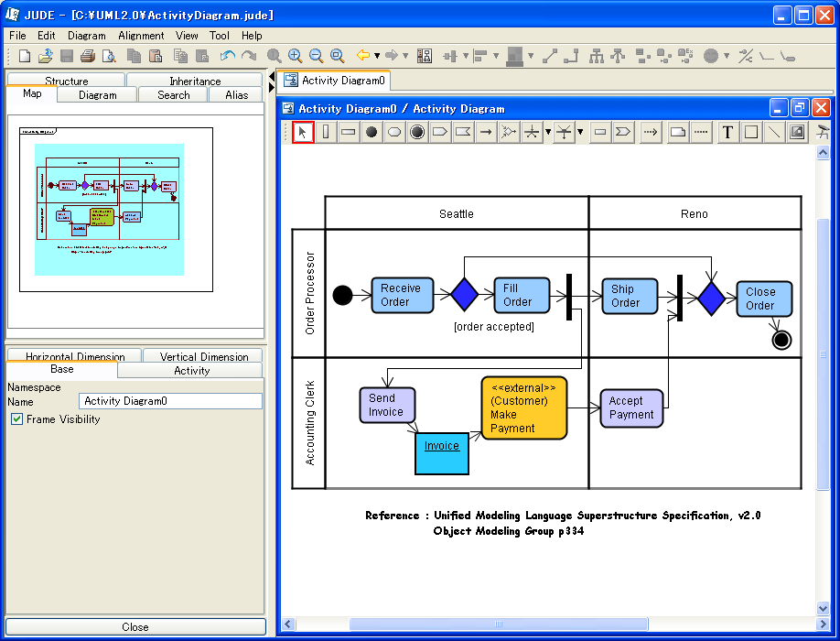Open the Diagram menu
840x641 pixels.
click(x=86, y=36)
